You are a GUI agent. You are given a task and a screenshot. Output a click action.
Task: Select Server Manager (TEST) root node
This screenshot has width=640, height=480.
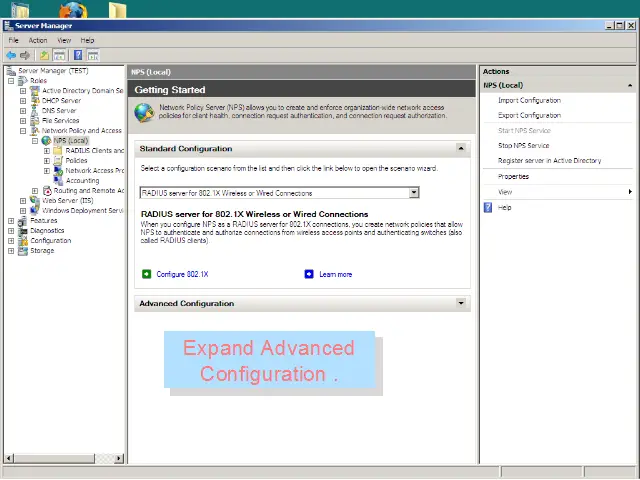(53, 71)
